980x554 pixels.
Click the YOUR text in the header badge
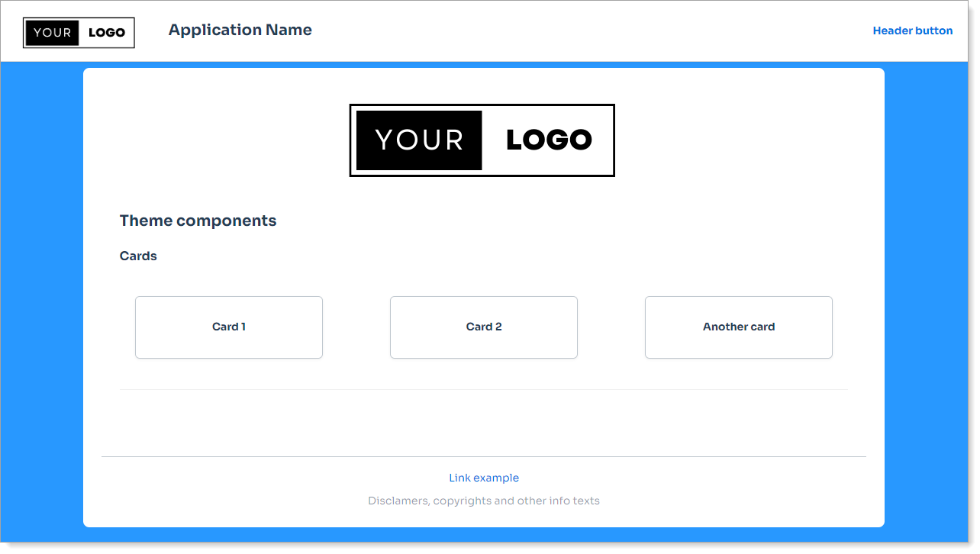tap(52, 32)
